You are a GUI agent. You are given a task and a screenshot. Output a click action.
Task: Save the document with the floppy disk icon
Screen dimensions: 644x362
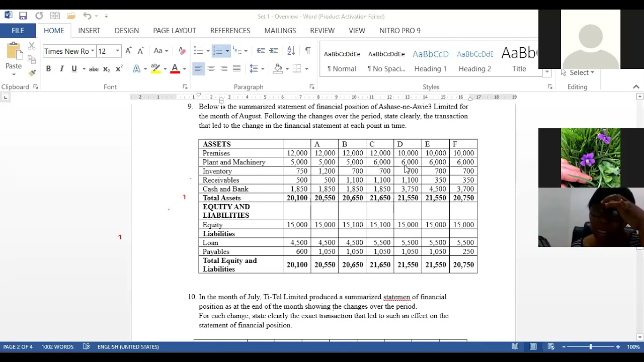click(23, 16)
